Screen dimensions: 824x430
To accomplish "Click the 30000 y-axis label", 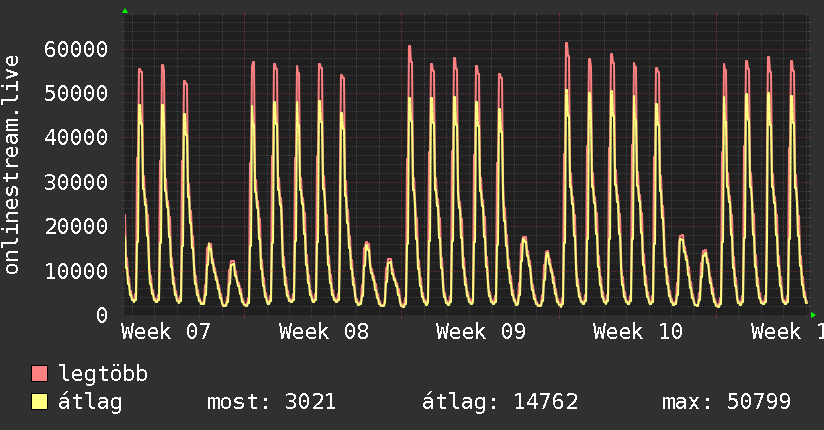I will point(76,182).
